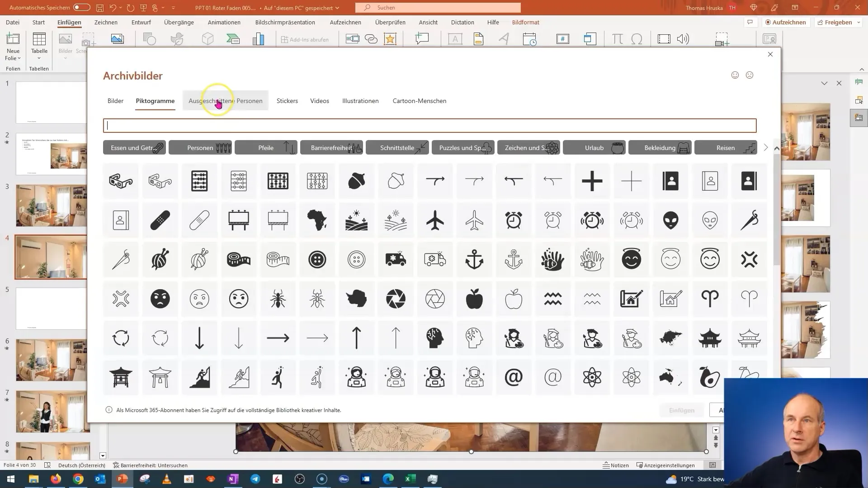Open the Übergänge ribbon tab
Screen dimensions: 868x488
pos(179,22)
